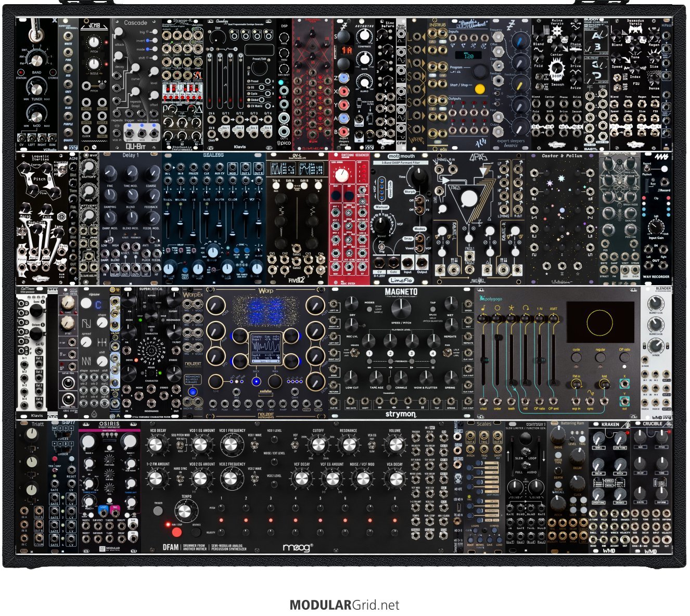
Task: Select the DFAM Volume knob
Action: click(395, 445)
